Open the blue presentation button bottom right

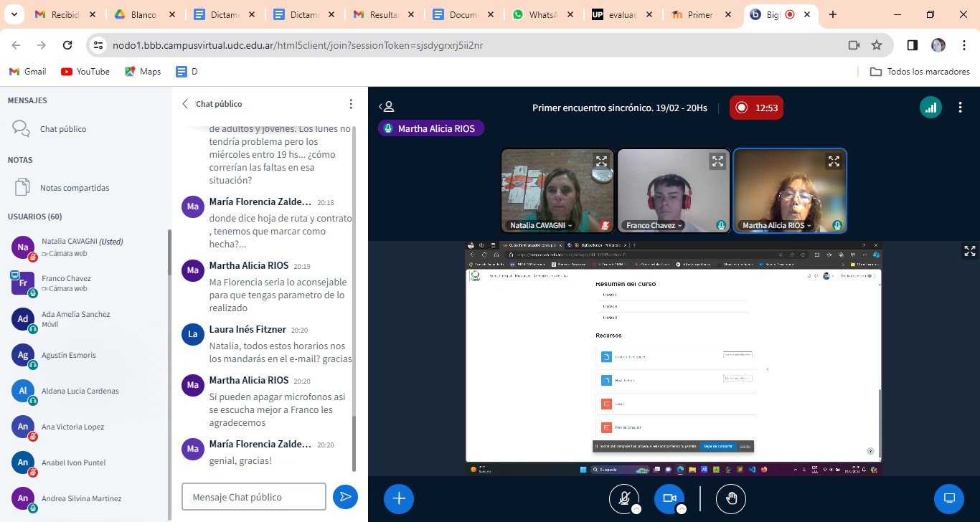948,498
